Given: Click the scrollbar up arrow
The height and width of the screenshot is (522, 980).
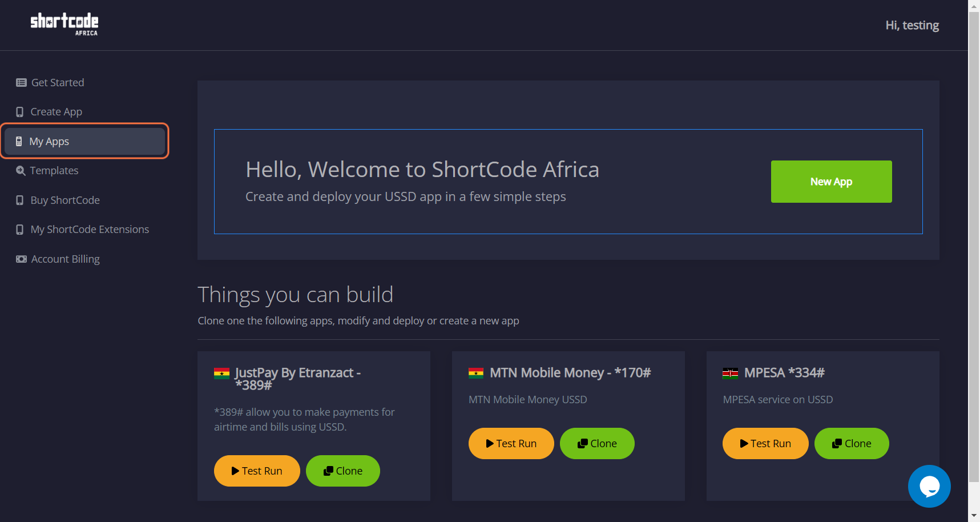Looking at the screenshot, I should pyautogui.click(x=974, y=5).
